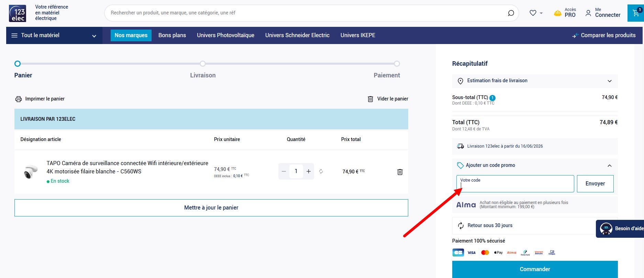Image resolution: width=644 pixels, height=278 pixels.
Task: Click the quantity input field
Action: pyautogui.click(x=296, y=171)
